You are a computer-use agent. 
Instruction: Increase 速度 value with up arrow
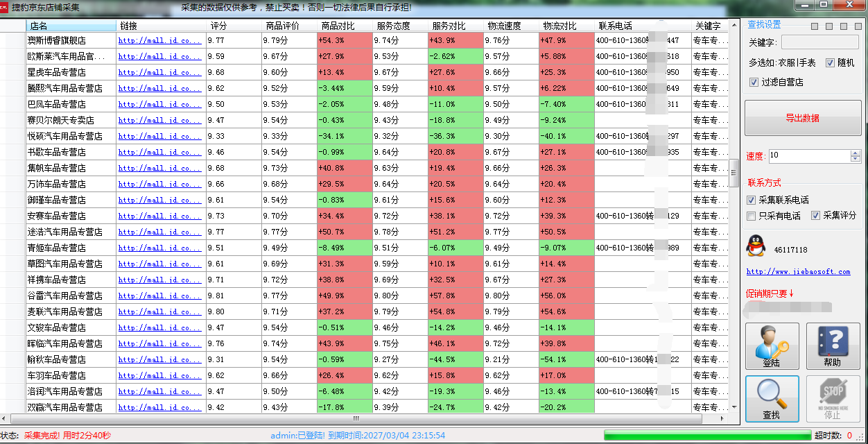(x=856, y=152)
